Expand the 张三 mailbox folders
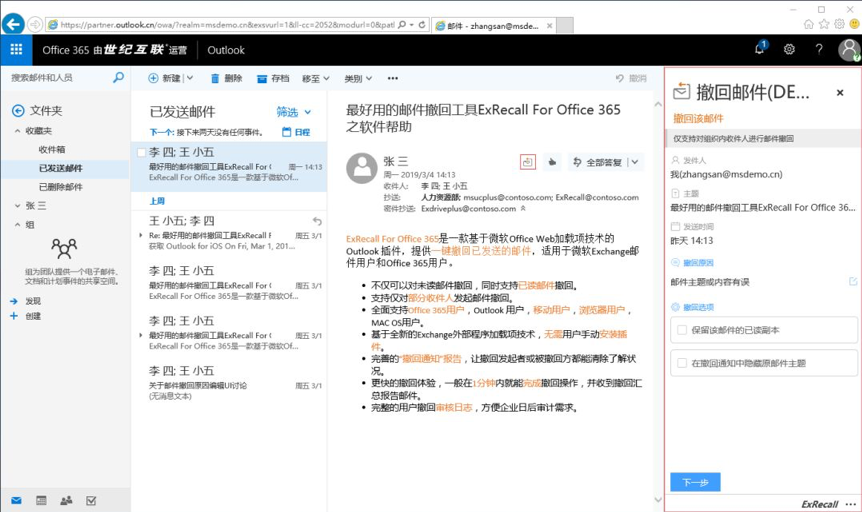Screen dimensions: 862x512 pyautogui.click(x=18, y=206)
